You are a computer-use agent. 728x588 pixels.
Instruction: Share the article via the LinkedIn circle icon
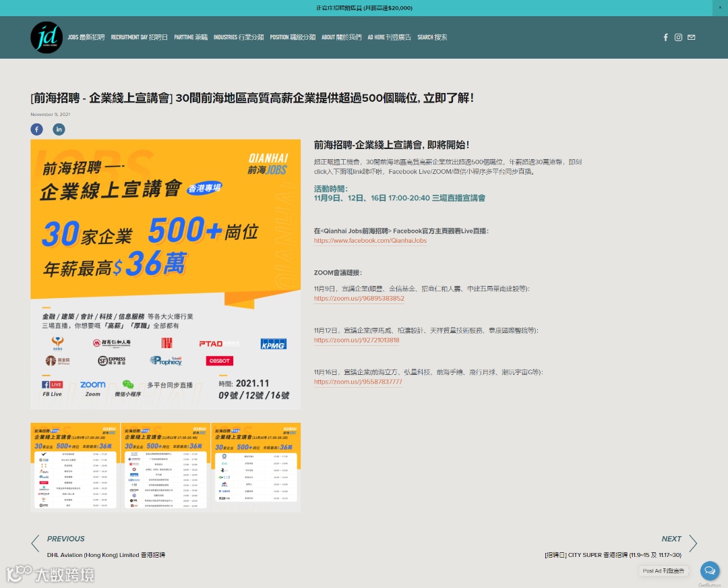[59, 129]
